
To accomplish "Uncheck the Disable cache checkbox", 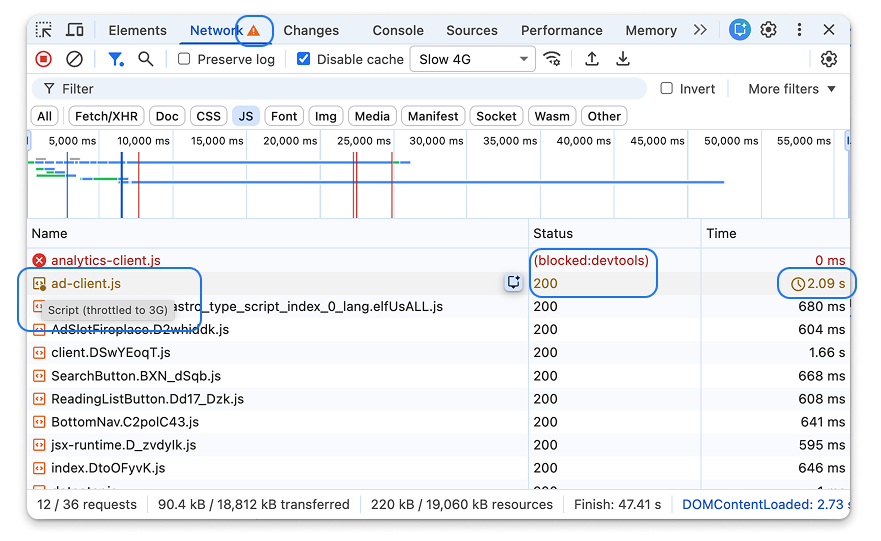I will tap(304, 59).
